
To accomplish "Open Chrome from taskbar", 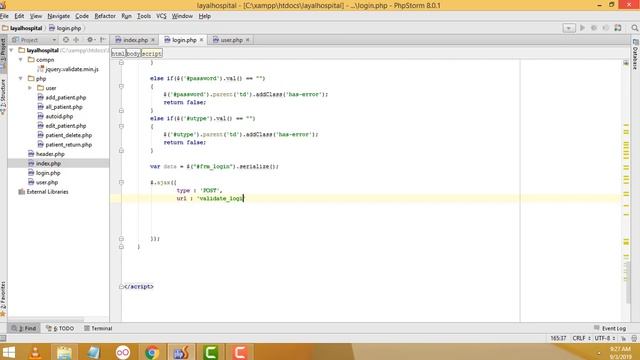I will 152,352.
